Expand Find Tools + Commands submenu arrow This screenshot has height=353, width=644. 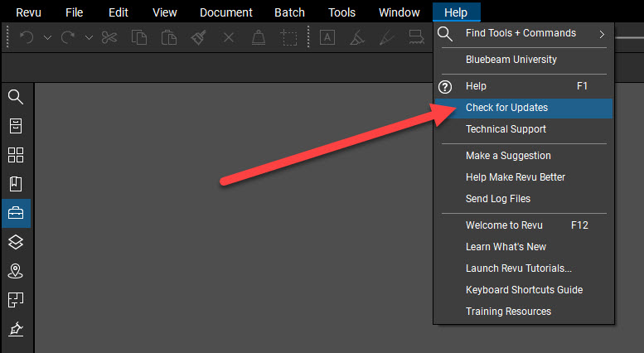point(602,34)
